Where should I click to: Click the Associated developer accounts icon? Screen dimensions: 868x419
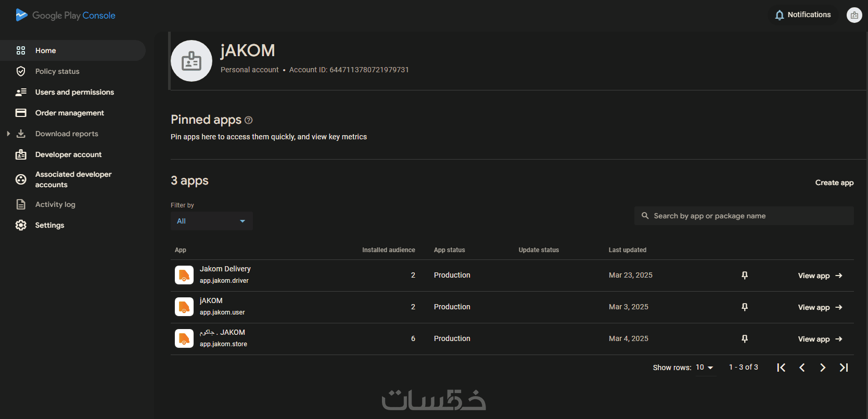tap(21, 179)
